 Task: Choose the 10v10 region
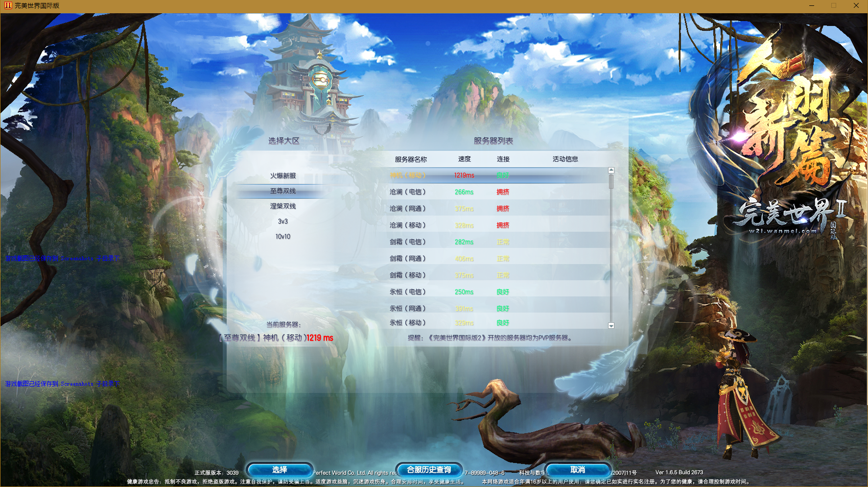coord(283,237)
